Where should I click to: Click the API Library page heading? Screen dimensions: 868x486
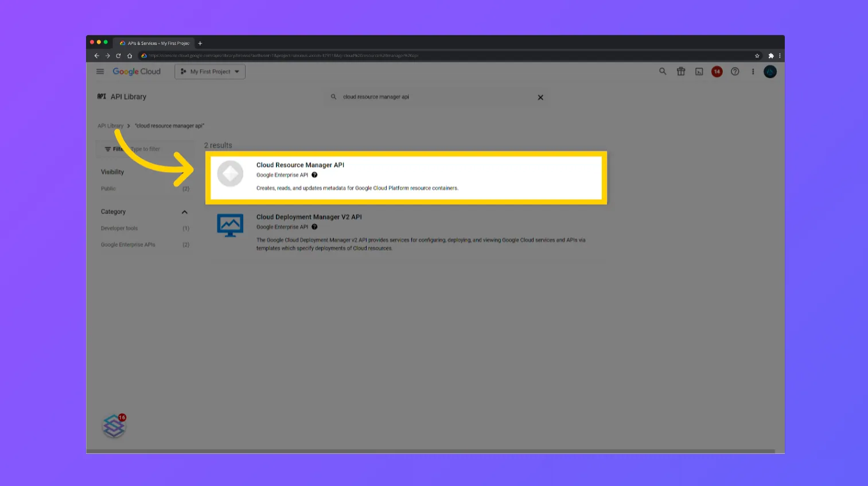(x=129, y=97)
